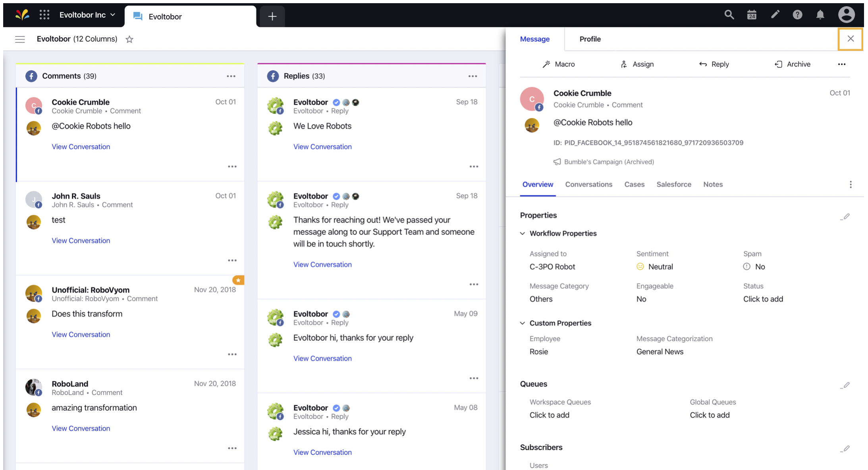Archive the Cookie Crumble message
Viewport: 868px width, 470px height.
point(793,64)
